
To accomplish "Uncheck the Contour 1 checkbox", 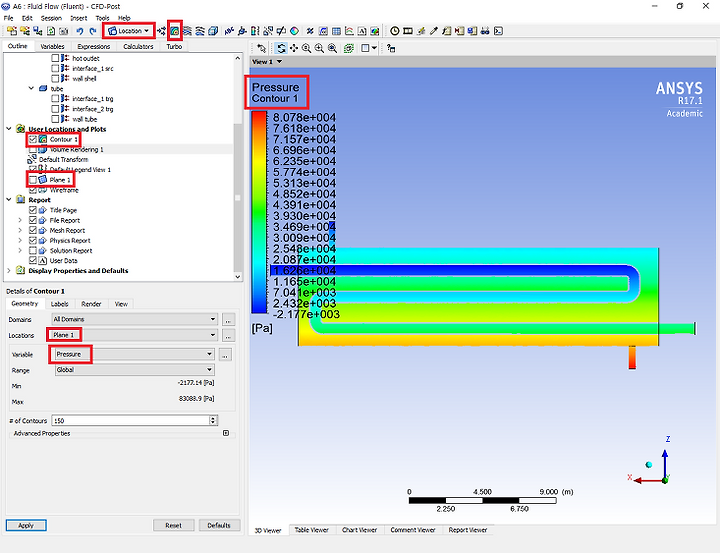I will click(x=33, y=139).
